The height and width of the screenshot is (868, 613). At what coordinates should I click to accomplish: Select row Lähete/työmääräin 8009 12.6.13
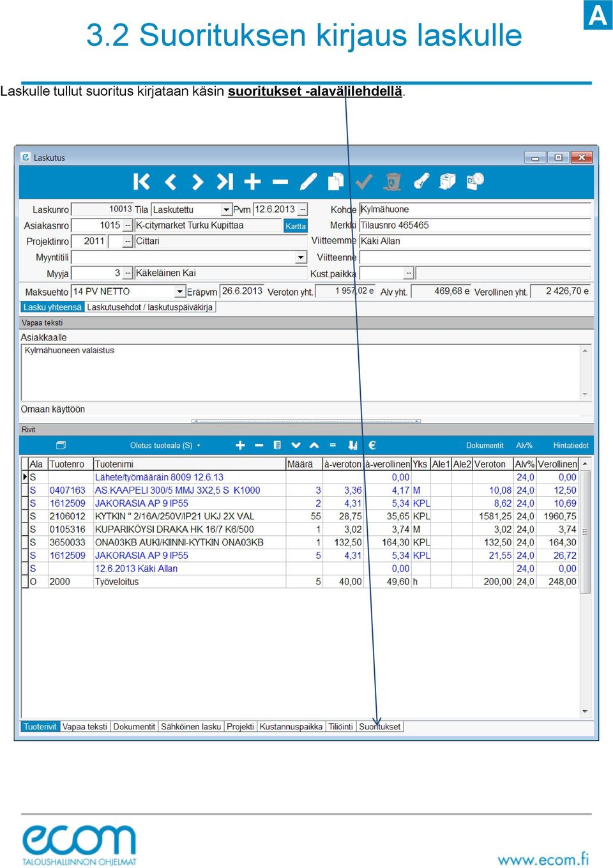(301, 477)
